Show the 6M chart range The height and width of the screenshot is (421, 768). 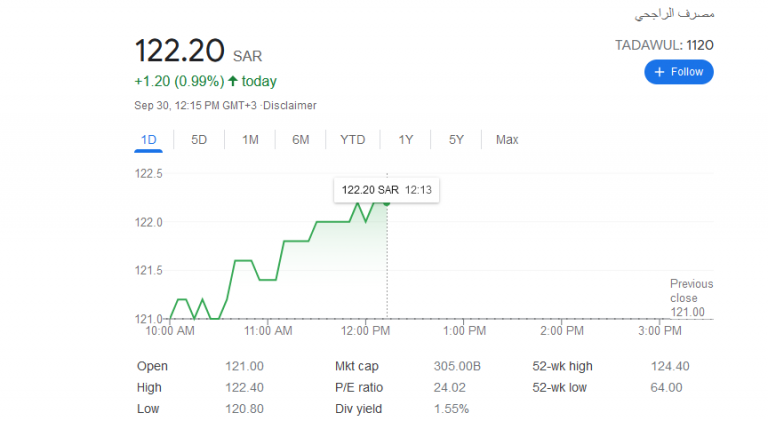tap(301, 140)
